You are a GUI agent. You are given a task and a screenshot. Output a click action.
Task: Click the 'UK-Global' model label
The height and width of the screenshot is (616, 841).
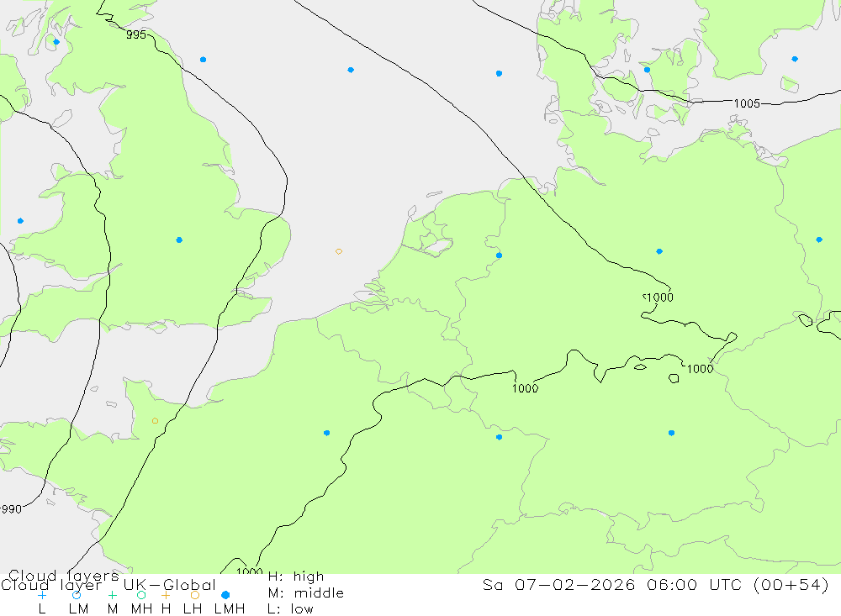(x=170, y=585)
